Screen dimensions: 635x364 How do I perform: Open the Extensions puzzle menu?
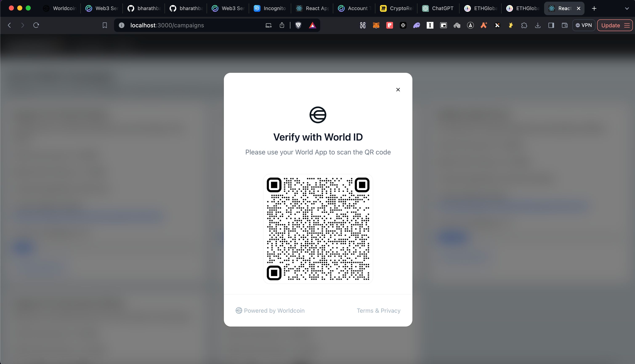[x=524, y=25]
